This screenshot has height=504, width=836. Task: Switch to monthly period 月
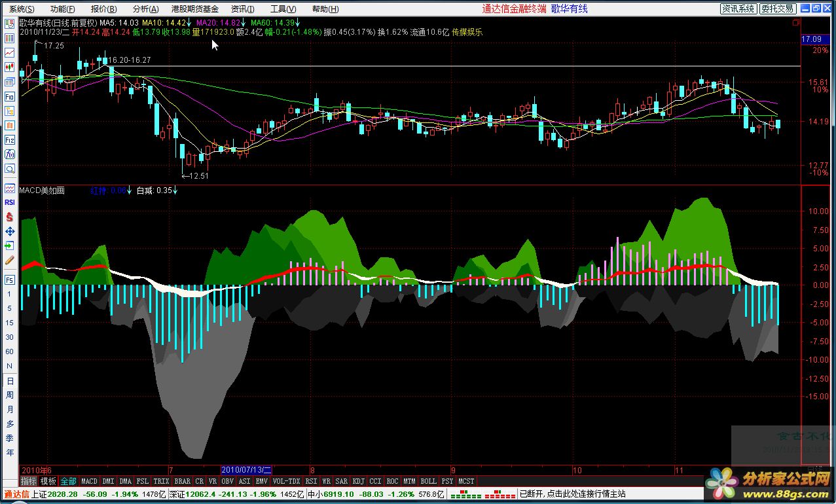[10, 410]
